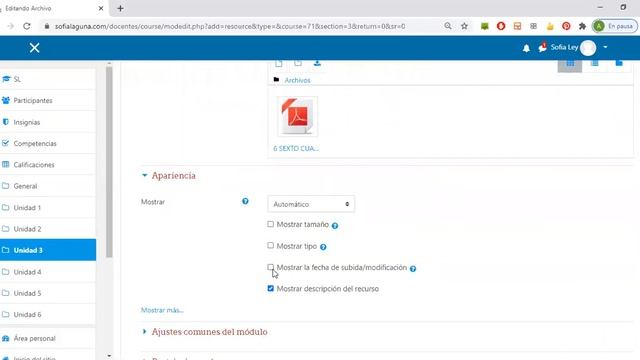The image size is (640, 360).
Task: Click the add file icon in file manager
Action: 279,63
